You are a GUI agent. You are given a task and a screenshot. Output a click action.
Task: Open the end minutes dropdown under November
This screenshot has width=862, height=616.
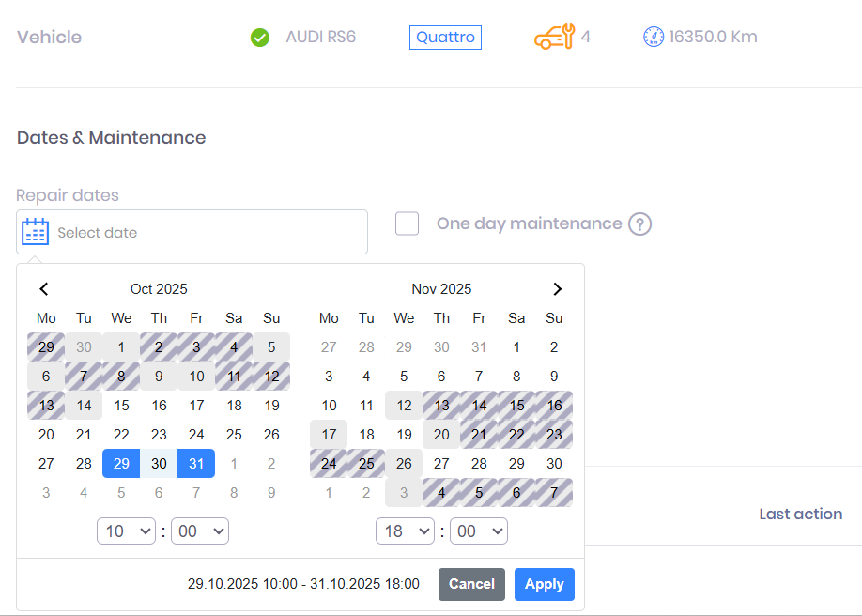(479, 531)
